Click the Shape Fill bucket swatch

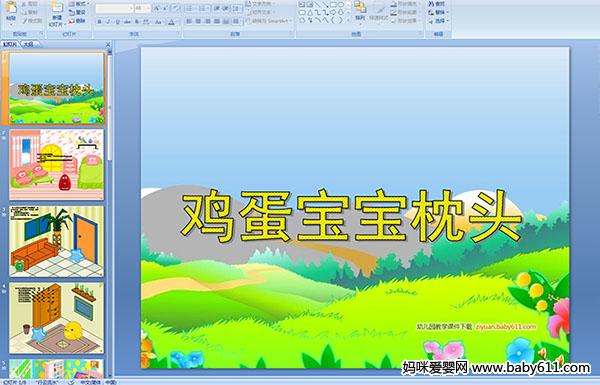pyautogui.click(x=394, y=4)
